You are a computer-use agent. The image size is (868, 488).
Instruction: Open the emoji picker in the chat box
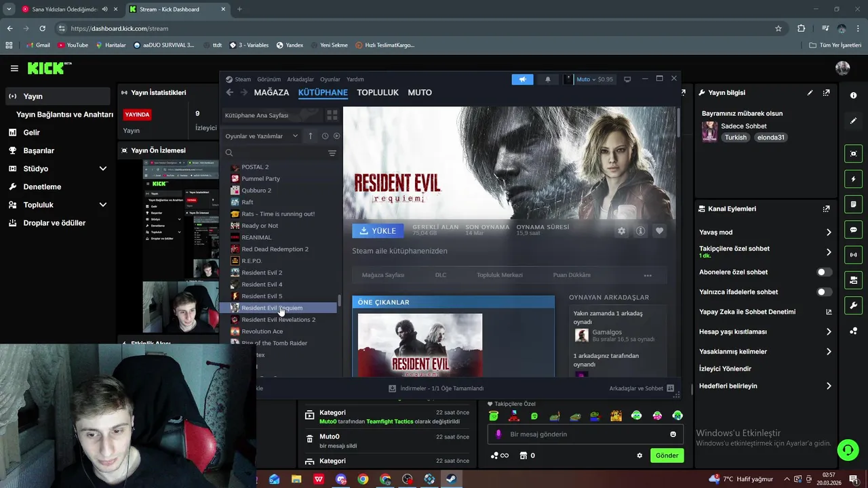pyautogui.click(x=673, y=434)
